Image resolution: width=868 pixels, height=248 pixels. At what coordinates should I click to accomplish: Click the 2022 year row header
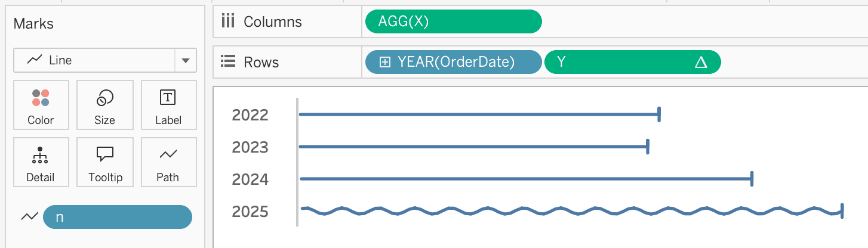click(250, 114)
